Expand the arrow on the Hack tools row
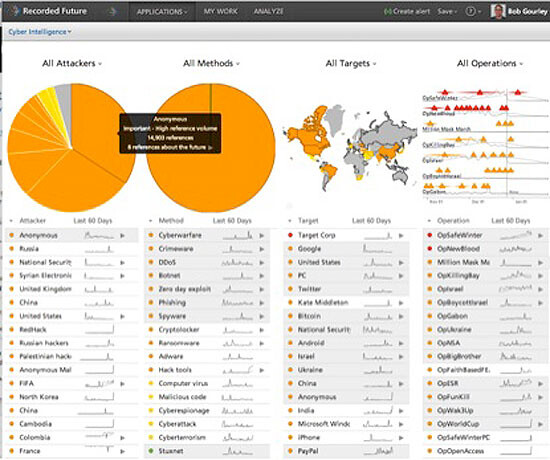Viewport: 550px width, 460px height. (262, 370)
